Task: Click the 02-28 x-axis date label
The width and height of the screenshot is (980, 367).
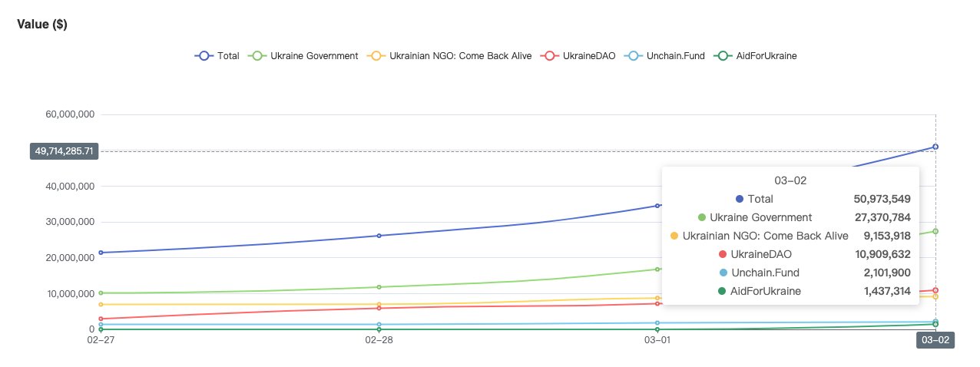Action: tap(379, 339)
